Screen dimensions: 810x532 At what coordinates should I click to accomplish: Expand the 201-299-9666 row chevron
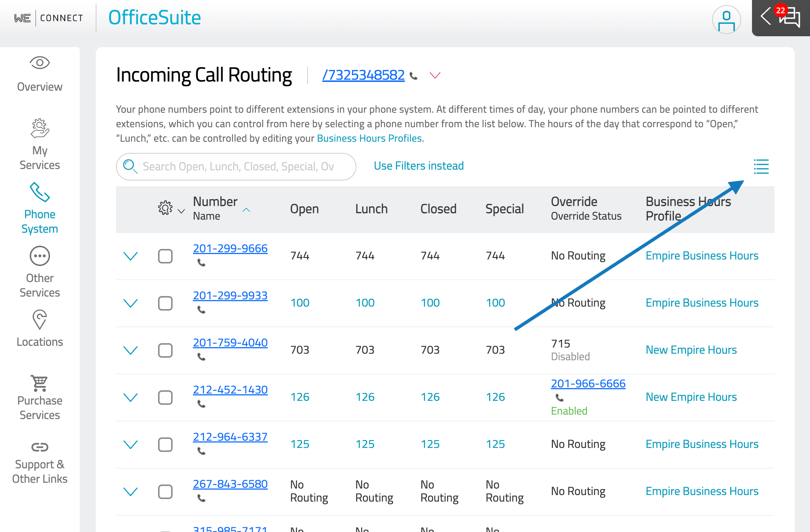point(131,256)
